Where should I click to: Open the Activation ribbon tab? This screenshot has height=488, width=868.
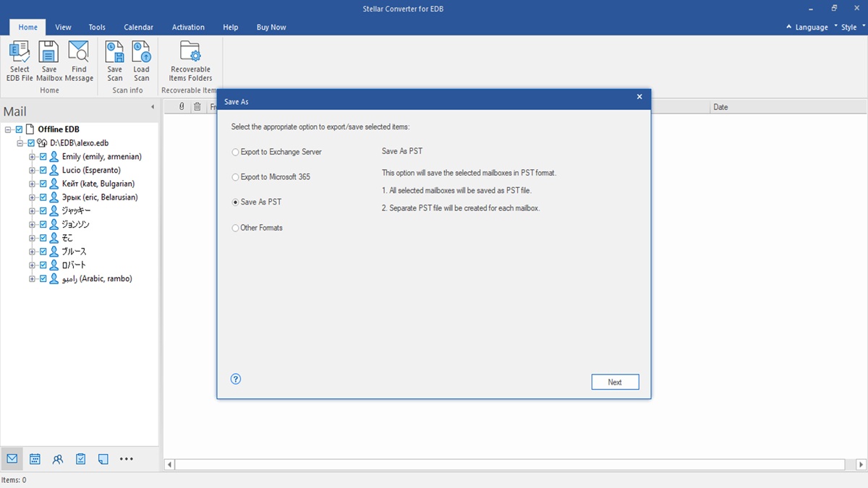tap(188, 27)
